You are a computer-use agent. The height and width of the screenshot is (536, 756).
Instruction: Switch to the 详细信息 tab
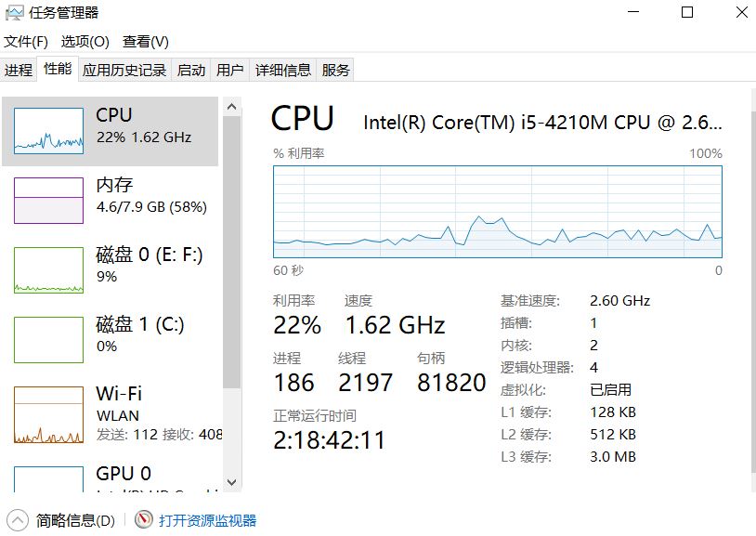tap(283, 70)
